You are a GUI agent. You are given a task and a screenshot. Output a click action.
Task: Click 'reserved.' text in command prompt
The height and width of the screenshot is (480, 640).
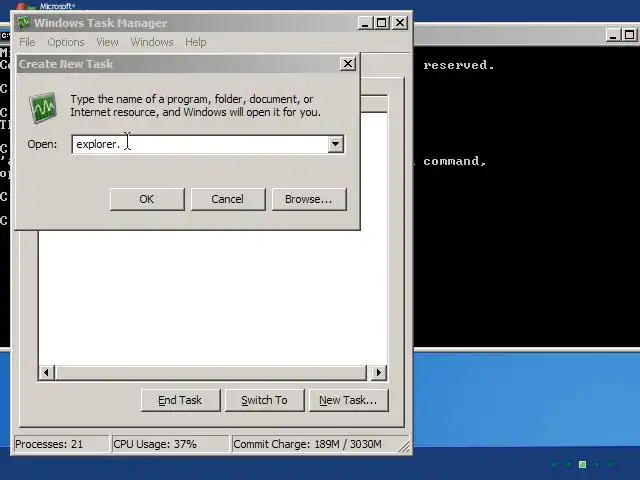(459, 65)
